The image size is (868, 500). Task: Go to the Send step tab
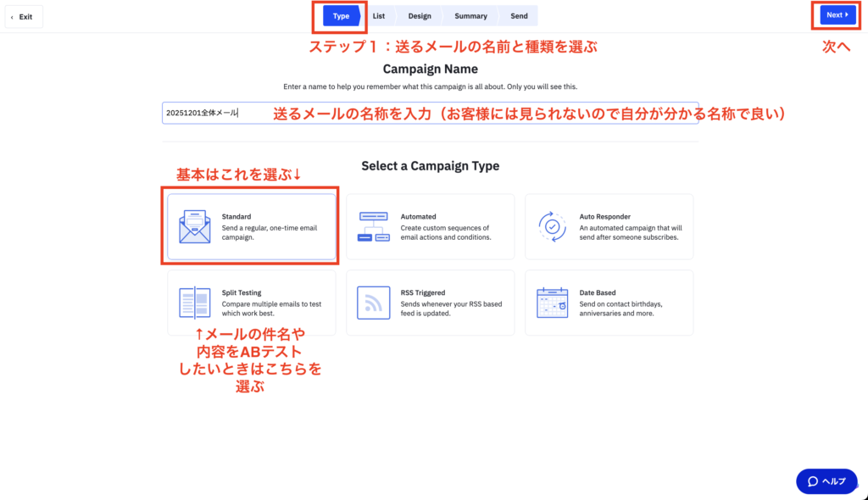(519, 16)
